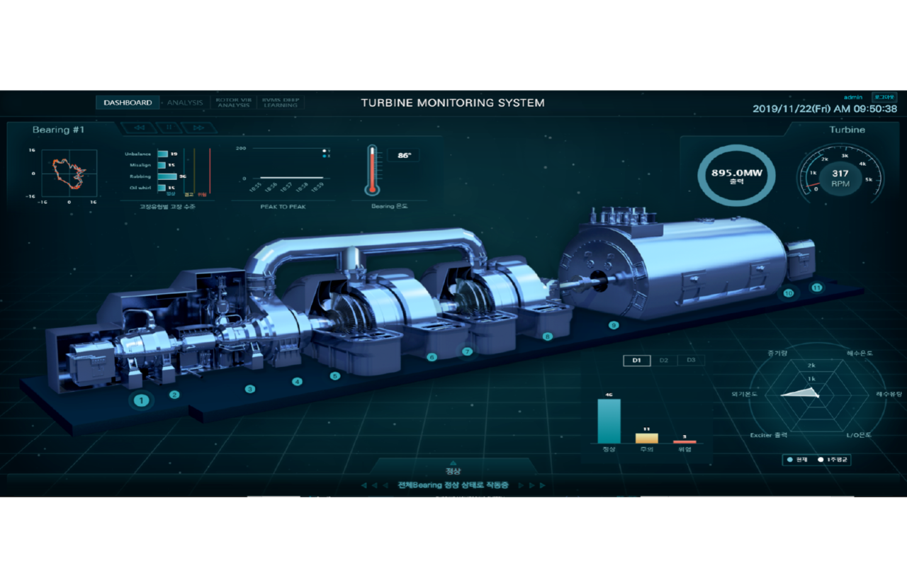Click the 위험 bar showing 3
Screen dimensions: 907x588
(685, 442)
